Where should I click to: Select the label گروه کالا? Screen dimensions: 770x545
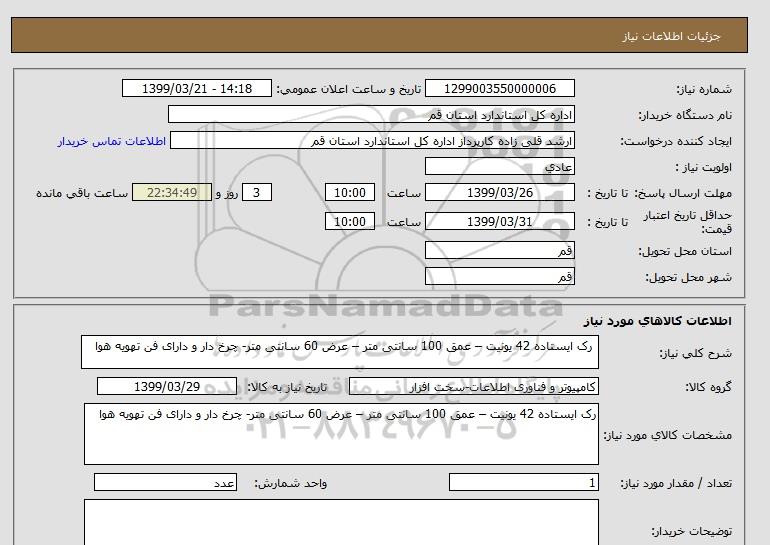(x=709, y=387)
